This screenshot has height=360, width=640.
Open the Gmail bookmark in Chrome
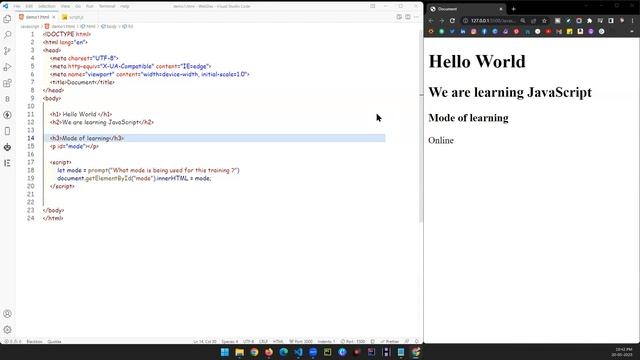[559, 31]
